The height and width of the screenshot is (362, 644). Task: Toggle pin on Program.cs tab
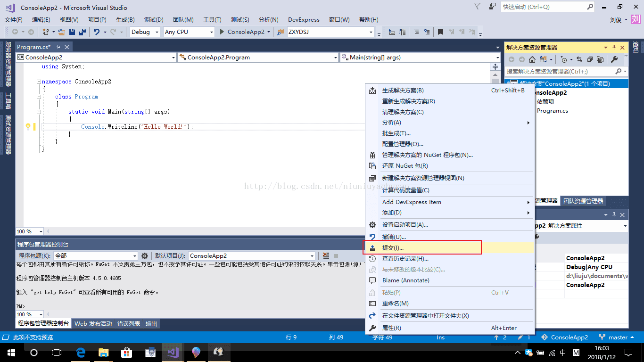[58, 47]
